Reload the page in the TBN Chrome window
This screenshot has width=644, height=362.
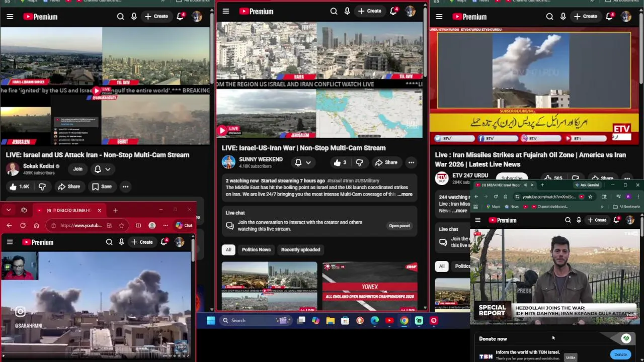pos(496,197)
